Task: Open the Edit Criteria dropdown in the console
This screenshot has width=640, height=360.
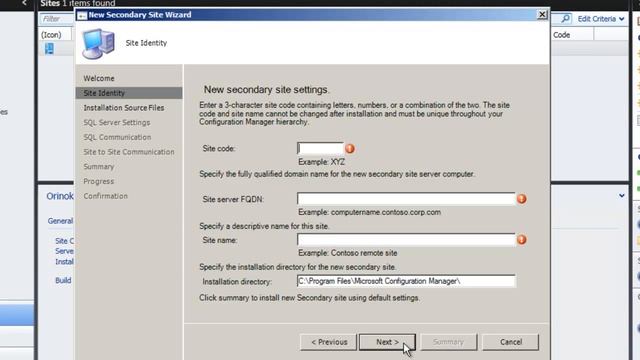Action: 601,19
